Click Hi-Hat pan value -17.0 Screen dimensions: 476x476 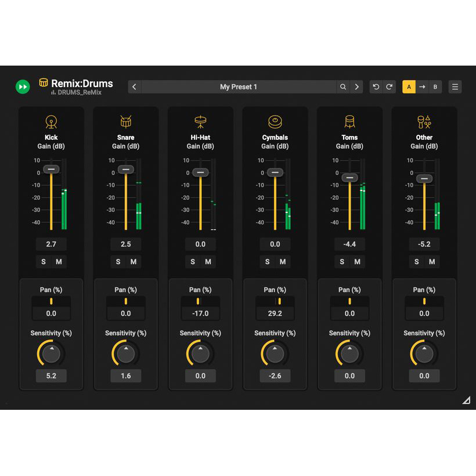tap(200, 313)
